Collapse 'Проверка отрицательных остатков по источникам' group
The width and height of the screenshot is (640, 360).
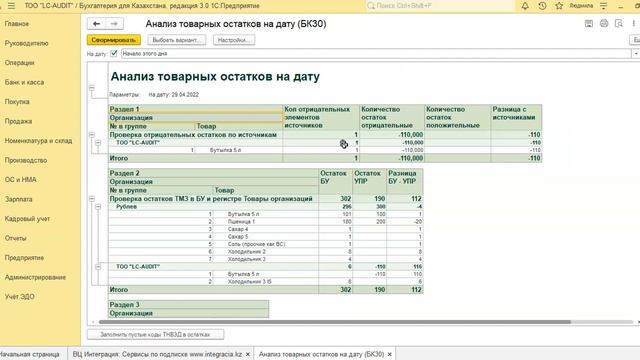(x=92, y=135)
